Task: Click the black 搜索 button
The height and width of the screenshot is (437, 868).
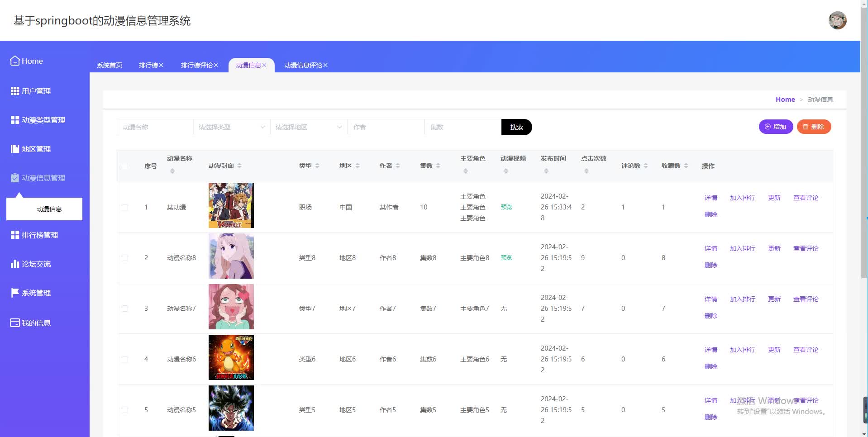Action: [516, 127]
